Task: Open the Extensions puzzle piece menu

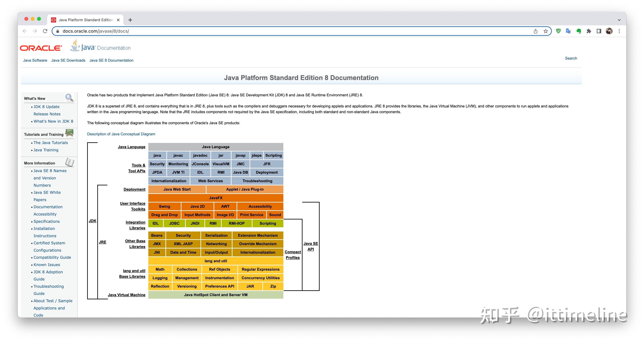Action: tap(589, 31)
